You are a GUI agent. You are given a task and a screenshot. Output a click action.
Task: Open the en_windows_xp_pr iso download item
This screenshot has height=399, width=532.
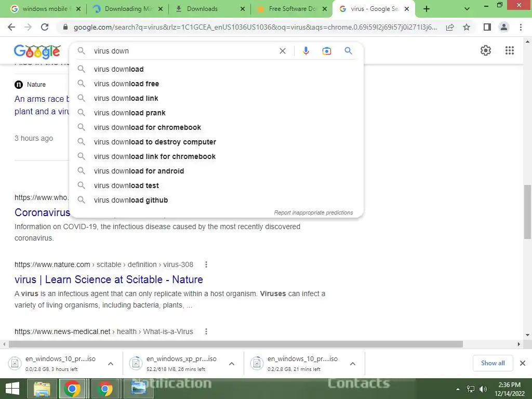[x=176, y=363]
